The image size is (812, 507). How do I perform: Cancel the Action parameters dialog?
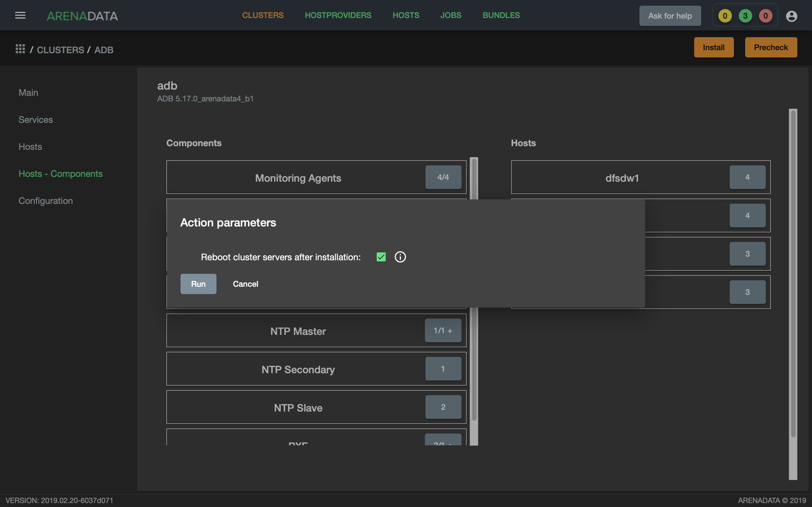pos(246,284)
